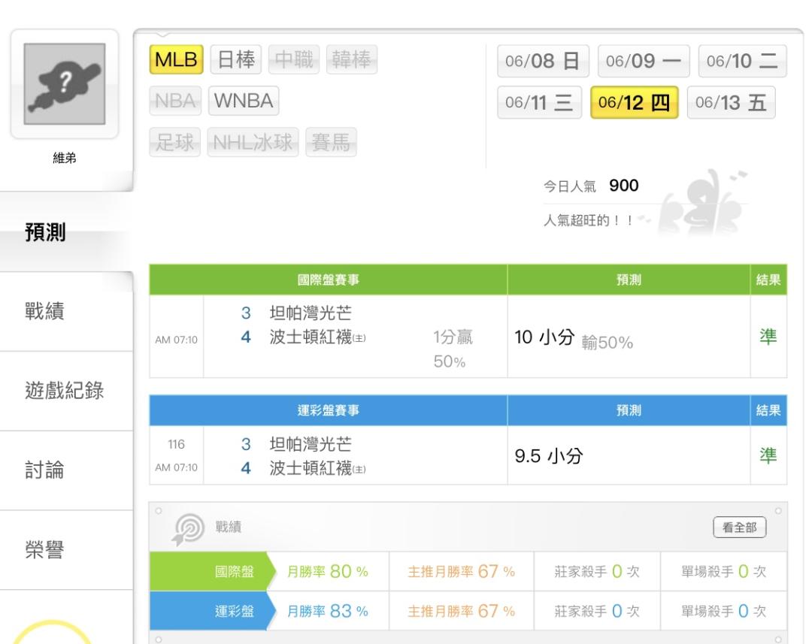This screenshot has width=812, height=644.
Task: Click 主推月勝率 67 % in 國際盤 row
Action: tap(462, 572)
